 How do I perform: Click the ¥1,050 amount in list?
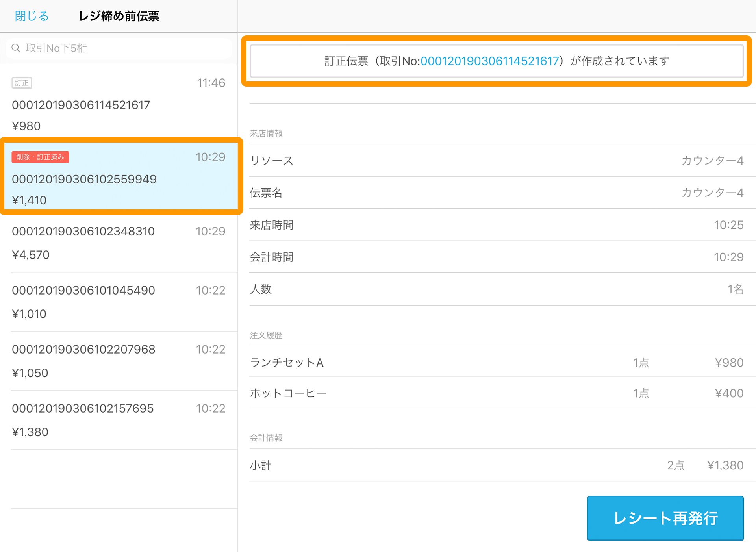tap(30, 373)
